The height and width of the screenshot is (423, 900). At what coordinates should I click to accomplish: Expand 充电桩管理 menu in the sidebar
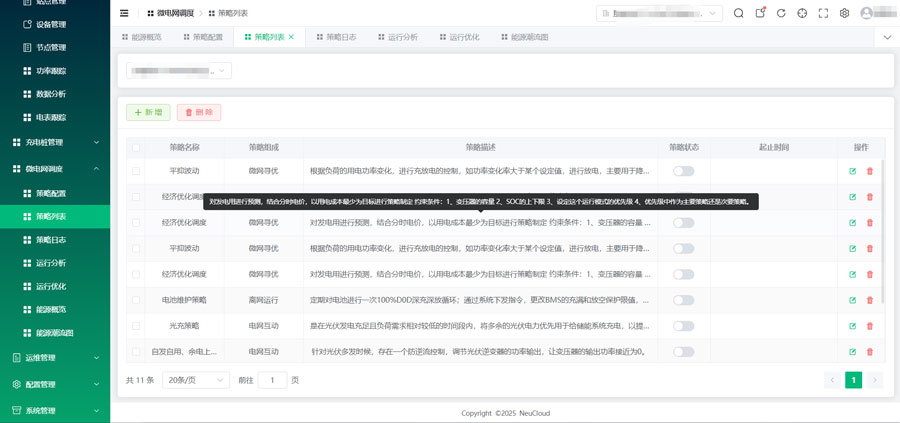(x=55, y=142)
